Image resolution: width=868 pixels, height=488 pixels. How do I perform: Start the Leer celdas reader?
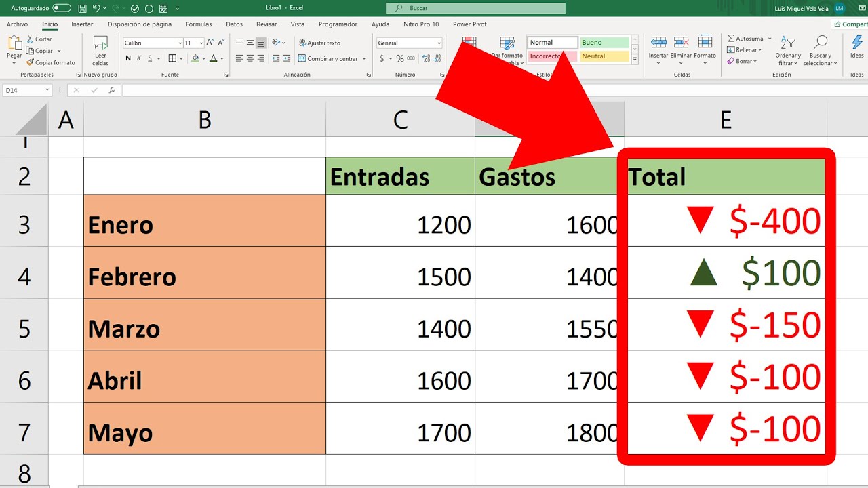[x=100, y=50]
